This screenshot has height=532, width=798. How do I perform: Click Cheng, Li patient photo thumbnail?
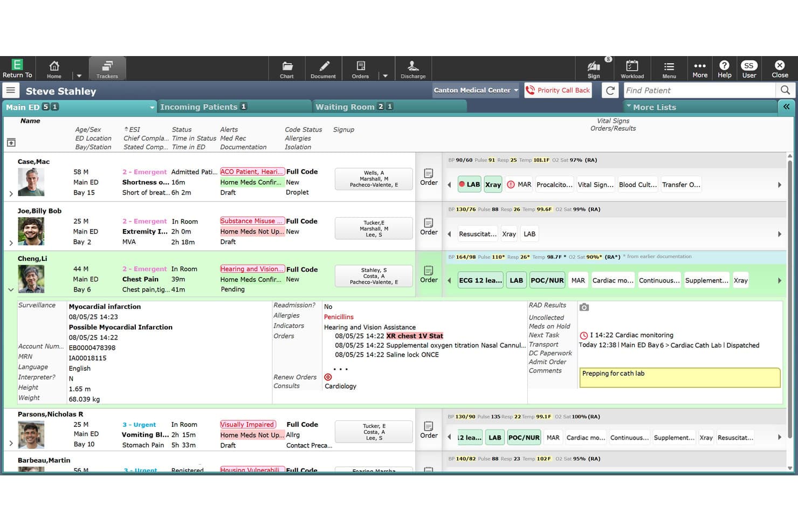point(31,279)
